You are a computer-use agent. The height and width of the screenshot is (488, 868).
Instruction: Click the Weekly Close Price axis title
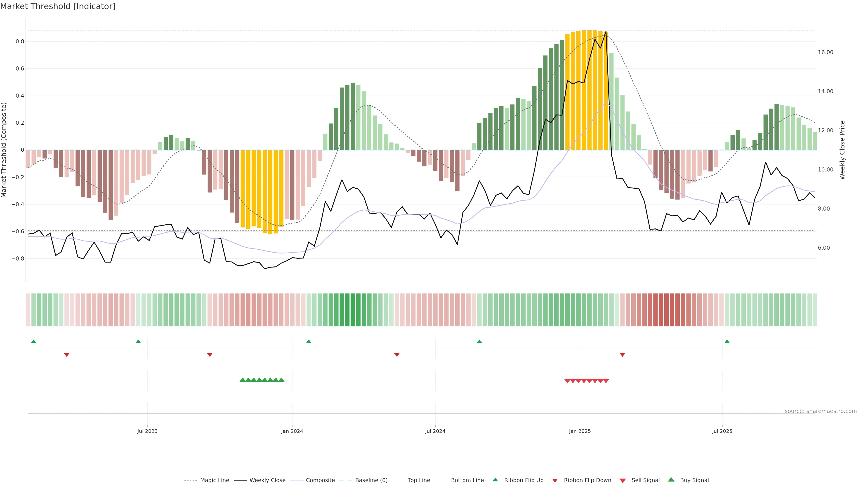coord(842,150)
